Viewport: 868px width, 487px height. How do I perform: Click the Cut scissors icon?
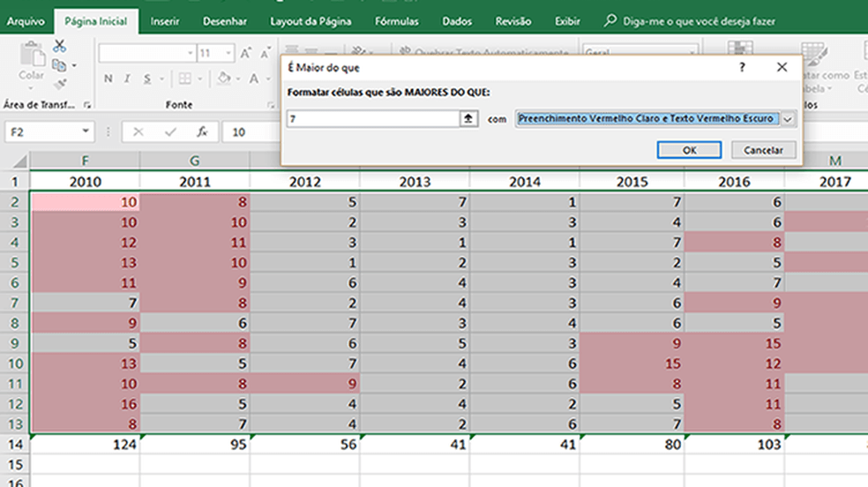[x=60, y=46]
